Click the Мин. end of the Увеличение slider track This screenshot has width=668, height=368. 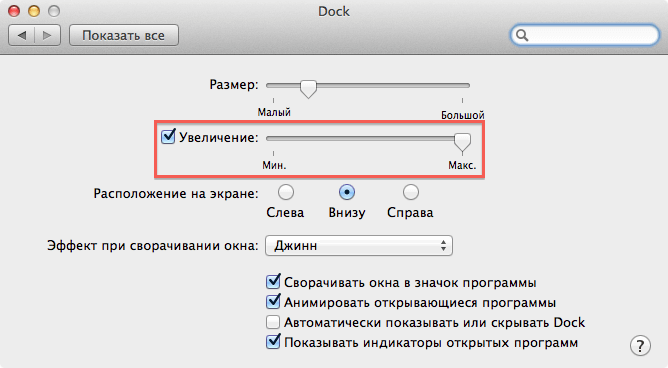[274, 139]
